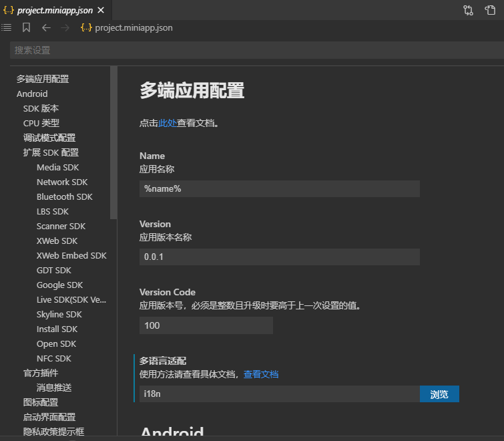Select Media SDK entry

coord(58,168)
